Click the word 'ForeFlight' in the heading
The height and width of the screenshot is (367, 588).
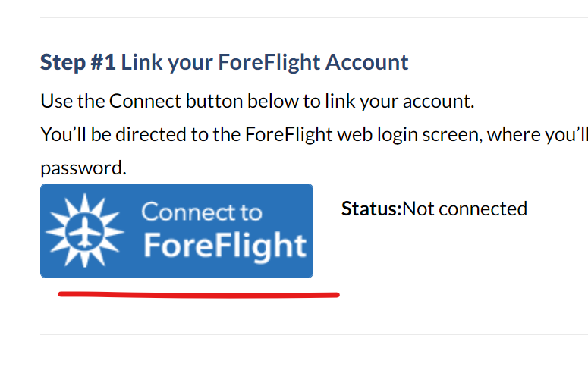[x=269, y=63]
